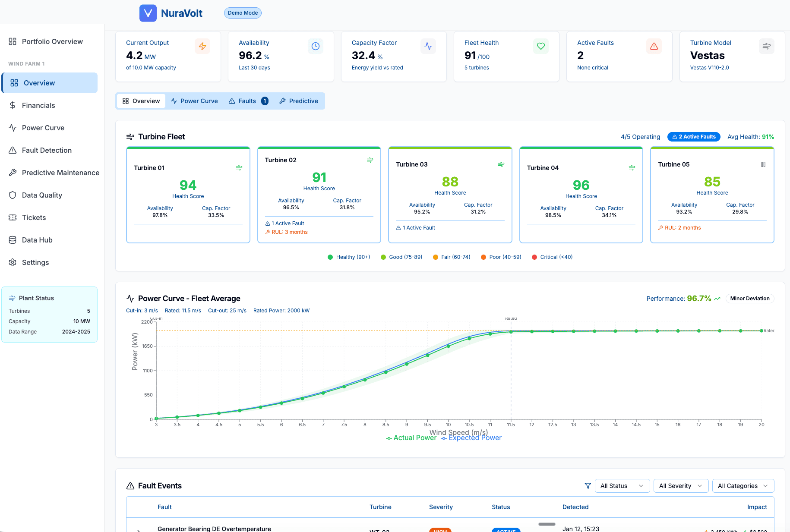This screenshot has height=532, width=790.
Task: Click the Turbine Model wind icon
Action: [767, 46]
